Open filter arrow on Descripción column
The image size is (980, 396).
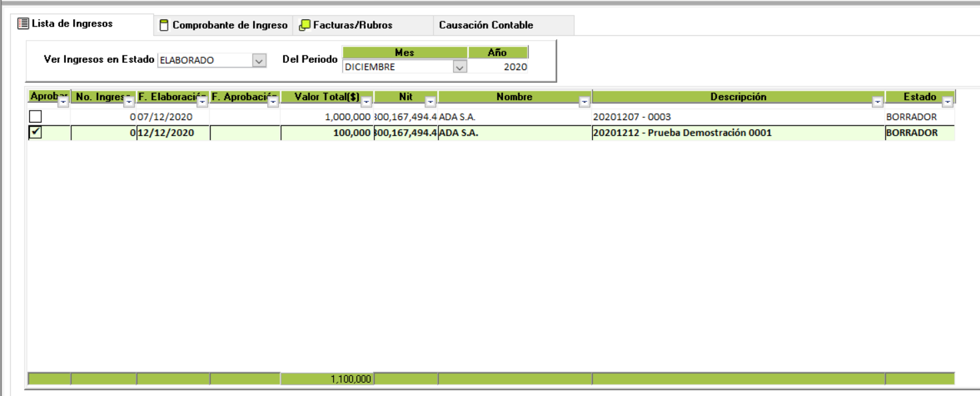coord(877,103)
